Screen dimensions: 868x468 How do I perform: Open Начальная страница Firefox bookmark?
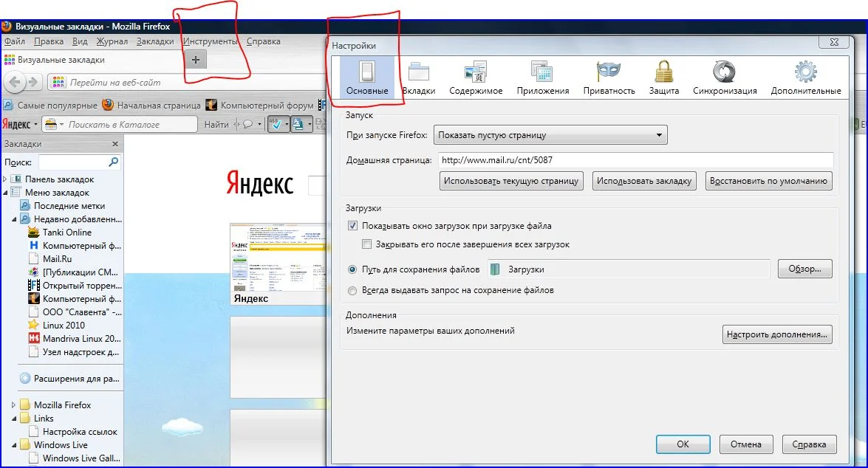tap(151, 105)
